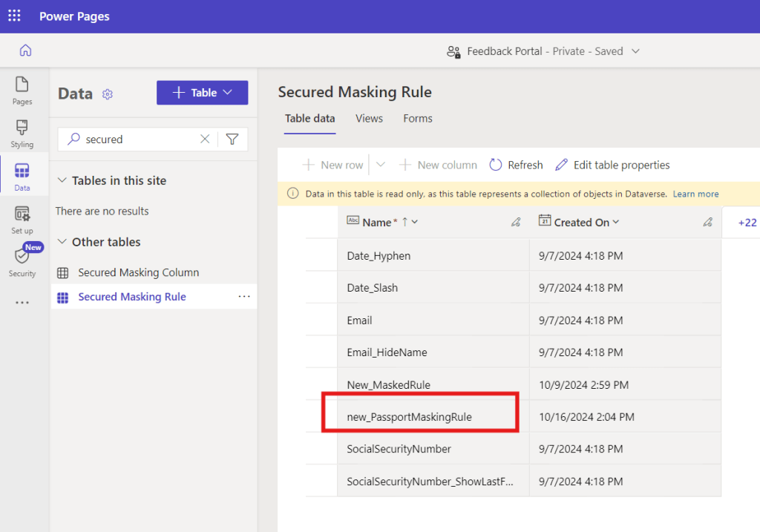Image resolution: width=760 pixels, height=532 pixels.
Task: Clear the search box text
Action: tap(205, 139)
